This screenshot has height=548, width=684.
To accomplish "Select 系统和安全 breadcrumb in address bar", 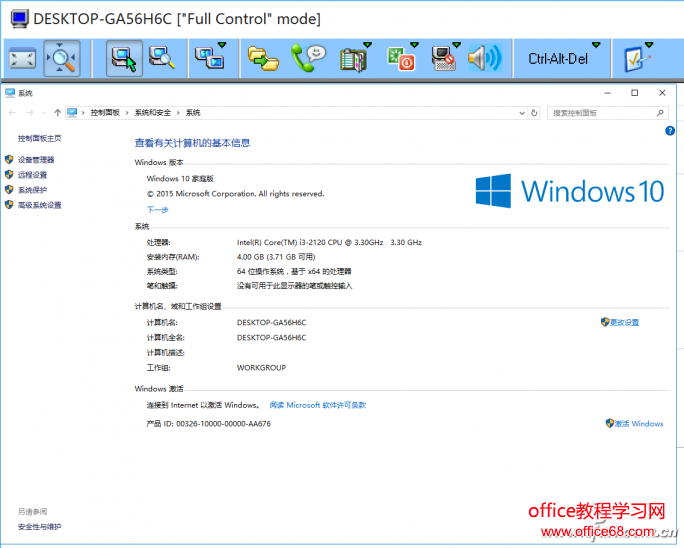I will [153, 113].
